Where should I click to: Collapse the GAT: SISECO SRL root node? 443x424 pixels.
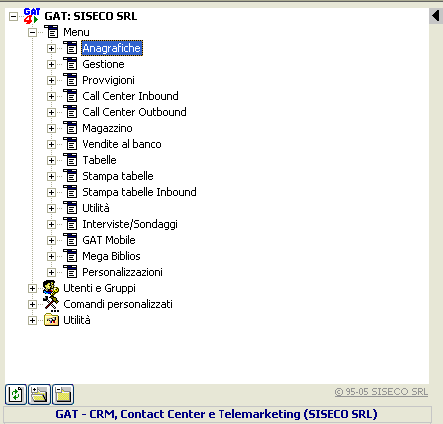(x=13, y=16)
